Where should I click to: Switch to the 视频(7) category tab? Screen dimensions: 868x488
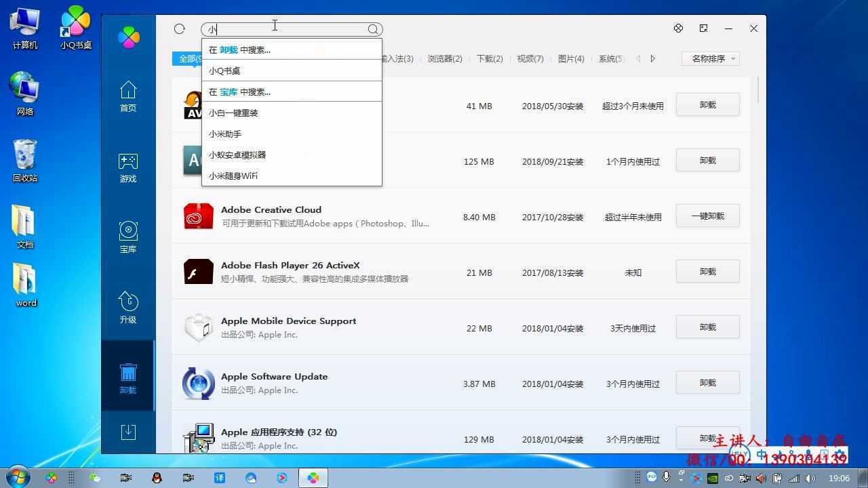530,59
